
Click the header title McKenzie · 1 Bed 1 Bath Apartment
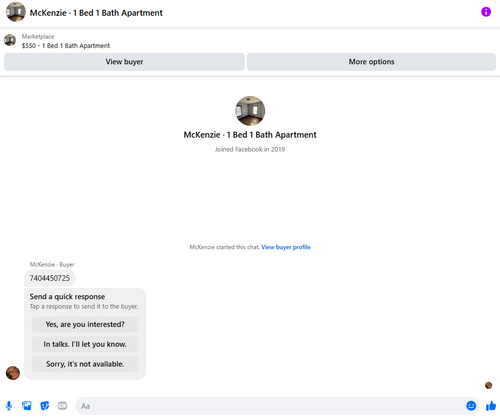click(96, 13)
